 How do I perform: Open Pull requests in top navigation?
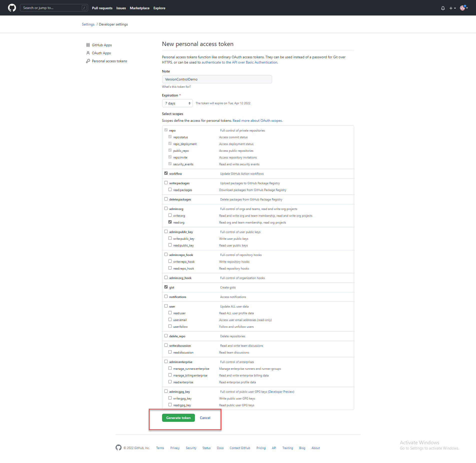coord(102,8)
